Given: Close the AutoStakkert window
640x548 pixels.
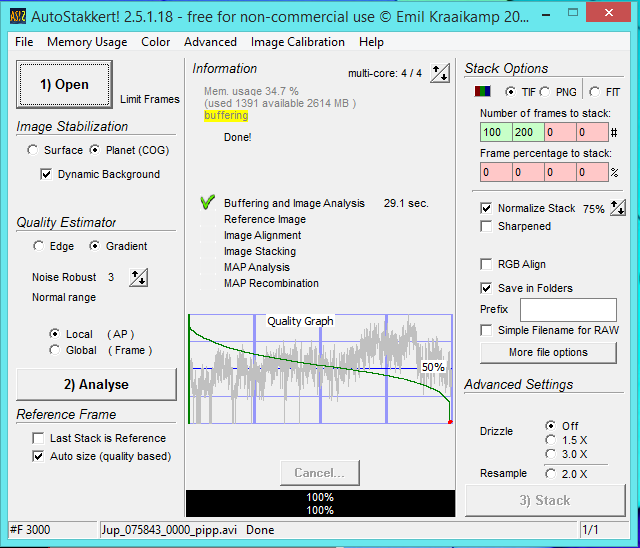Looking at the screenshot, I should tap(609, 13).
